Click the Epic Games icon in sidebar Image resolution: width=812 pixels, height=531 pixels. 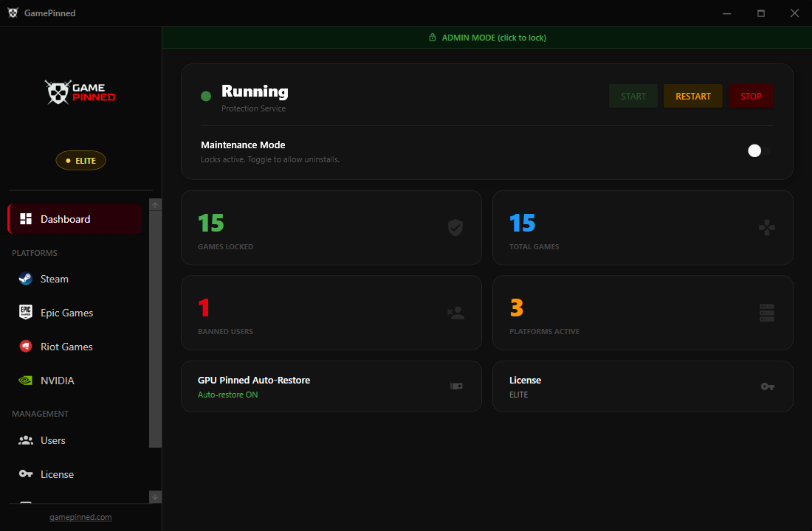coord(26,313)
